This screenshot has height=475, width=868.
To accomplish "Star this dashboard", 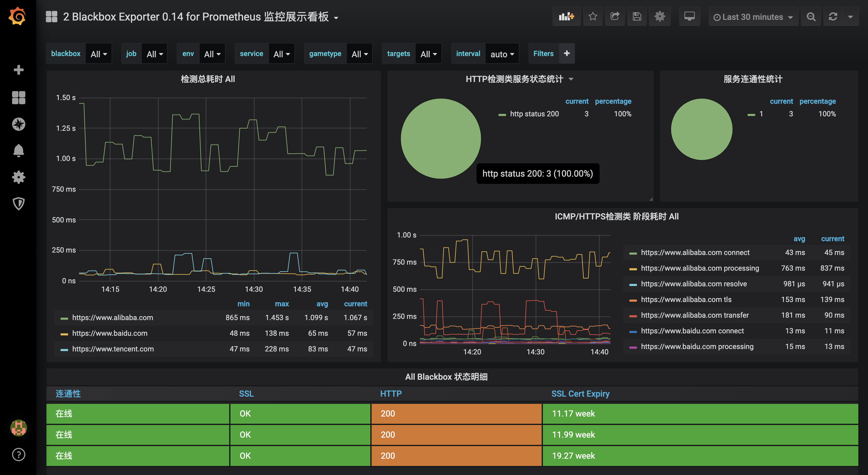I will click(x=593, y=16).
